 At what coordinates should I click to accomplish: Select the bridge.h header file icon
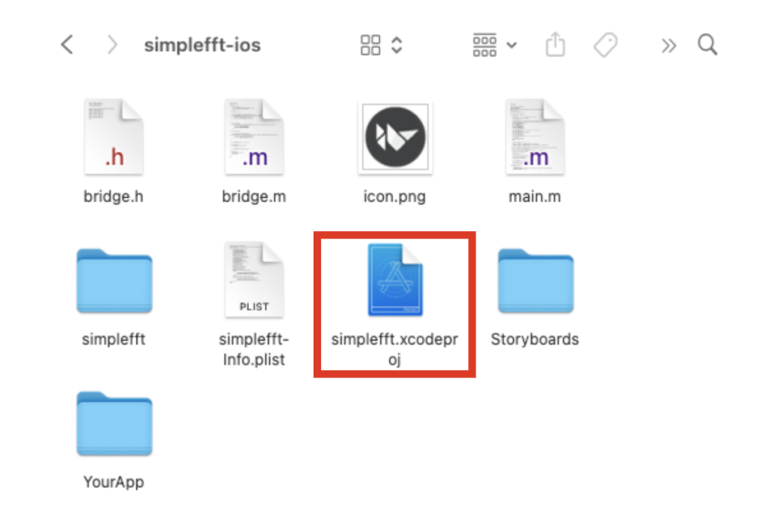(x=113, y=136)
